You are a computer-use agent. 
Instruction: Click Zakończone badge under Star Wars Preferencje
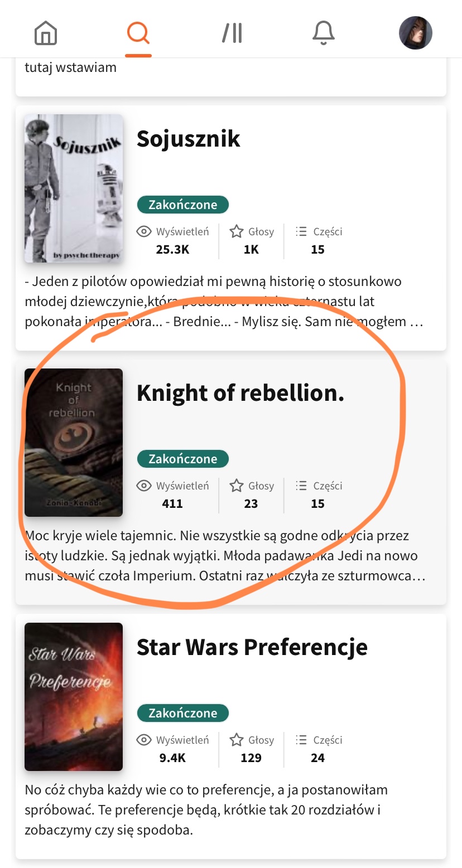tap(183, 713)
